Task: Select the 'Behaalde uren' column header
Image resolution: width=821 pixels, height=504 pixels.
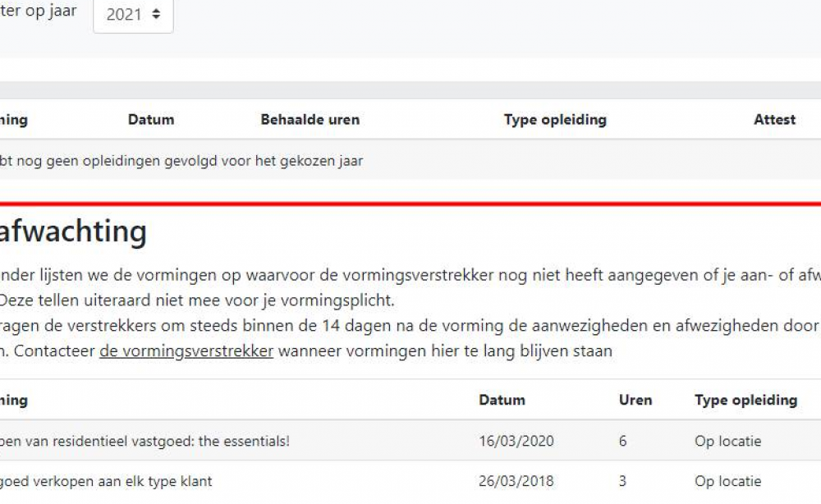Action: [x=310, y=119]
